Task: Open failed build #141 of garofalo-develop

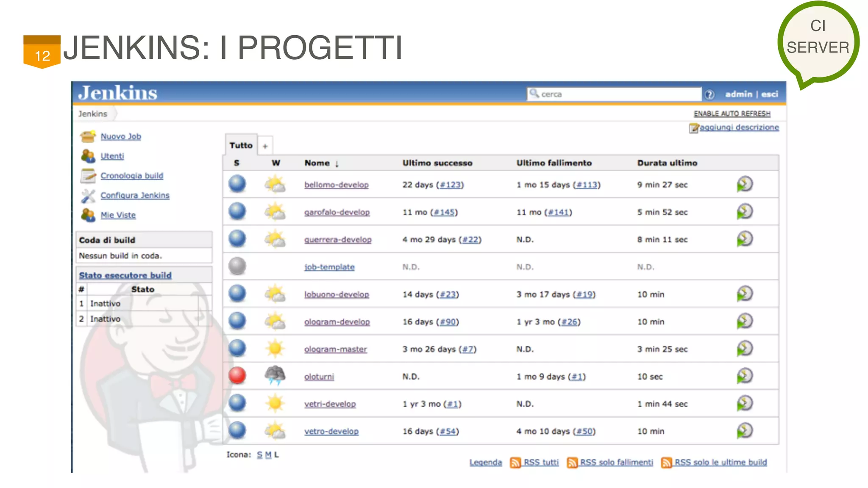Action: (x=558, y=213)
